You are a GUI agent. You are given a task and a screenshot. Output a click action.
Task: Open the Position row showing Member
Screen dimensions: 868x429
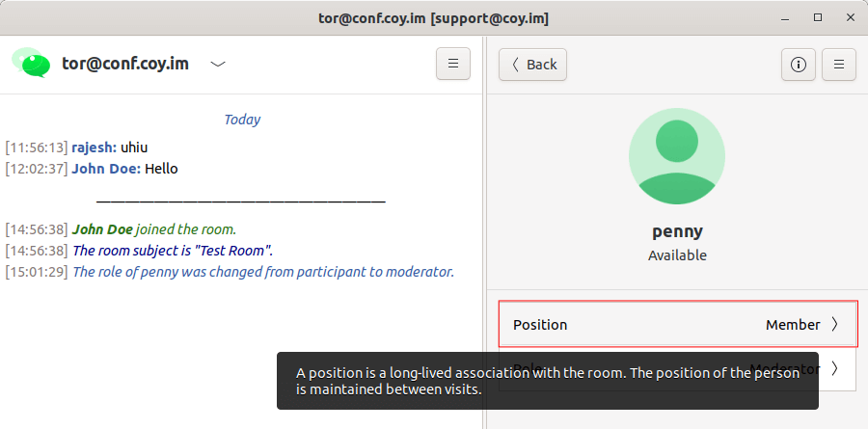(x=676, y=325)
